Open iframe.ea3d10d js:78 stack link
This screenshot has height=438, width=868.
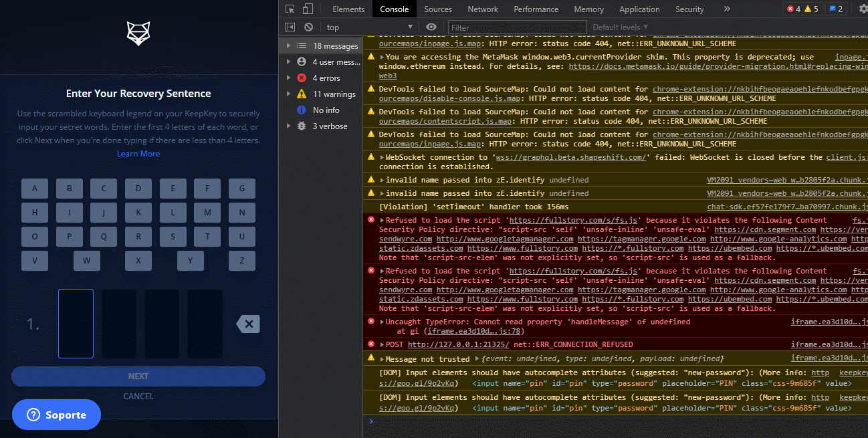(475, 331)
